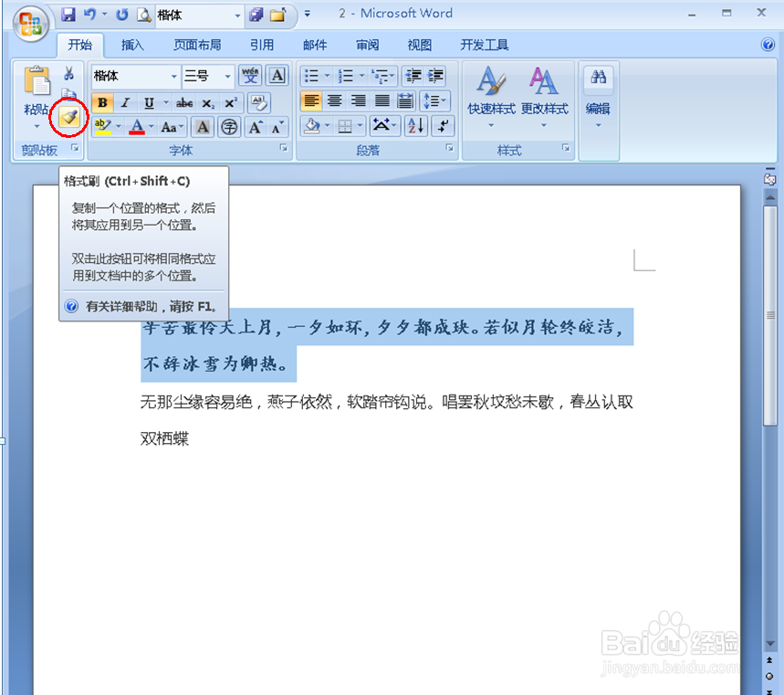Expand the font color dropdown arrow
The width and height of the screenshot is (784, 695).
click(x=150, y=126)
